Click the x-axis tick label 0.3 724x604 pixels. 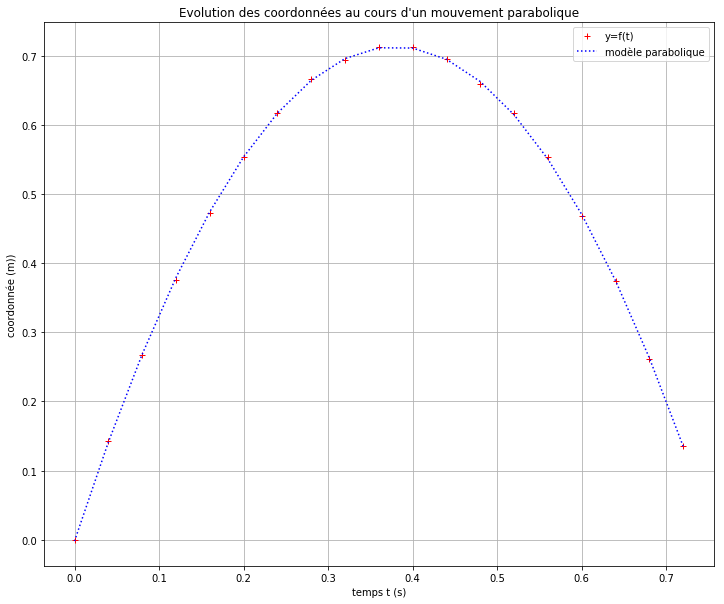[x=328, y=578]
